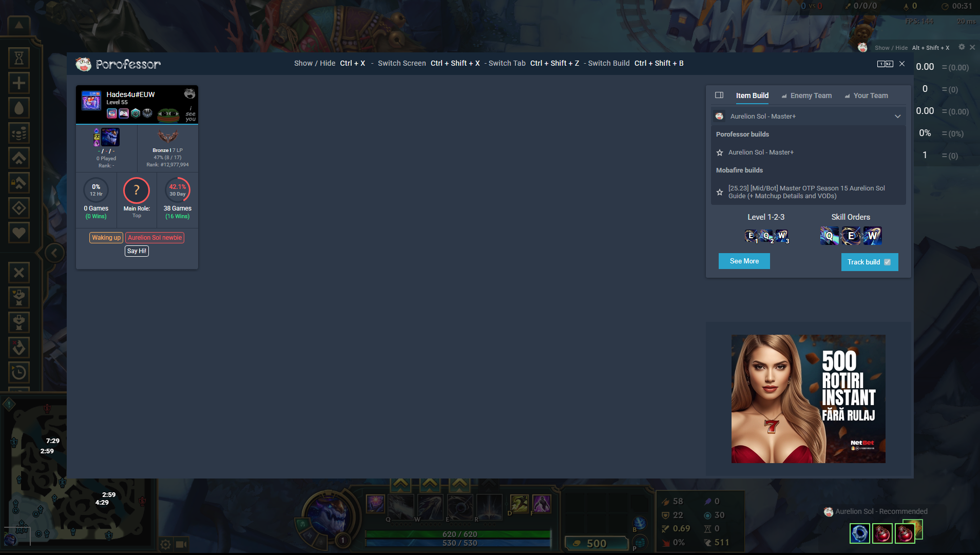Click the Q icon under Skill Orders
Image resolution: width=980 pixels, height=555 pixels.
(x=829, y=236)
